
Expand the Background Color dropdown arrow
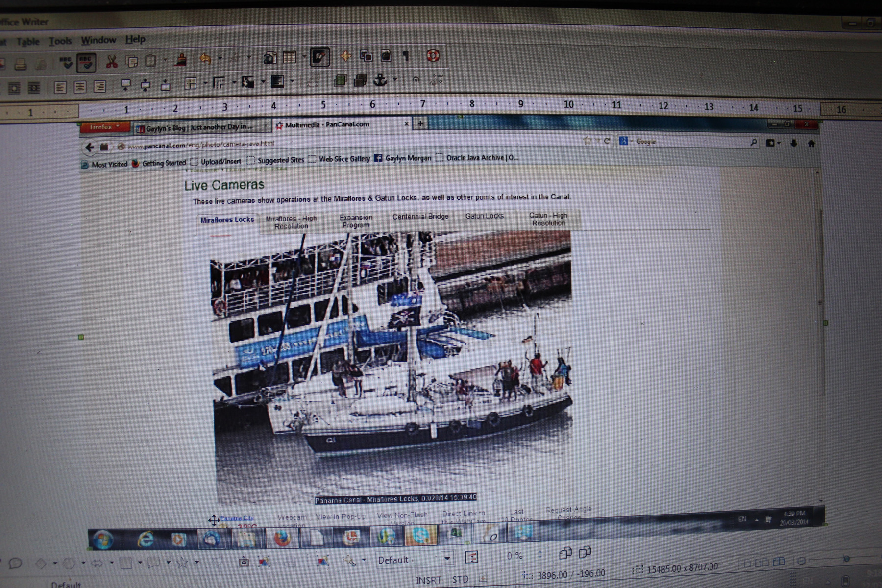click(292, 81)
